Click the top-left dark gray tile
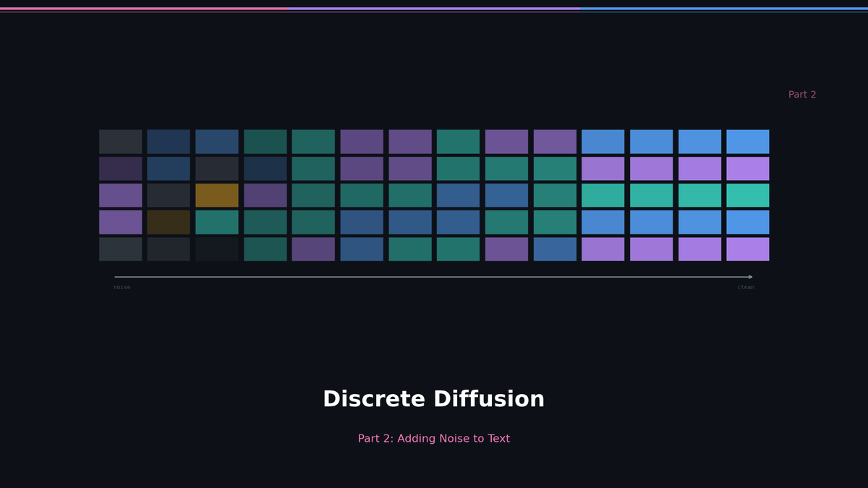 click(121, 141)
